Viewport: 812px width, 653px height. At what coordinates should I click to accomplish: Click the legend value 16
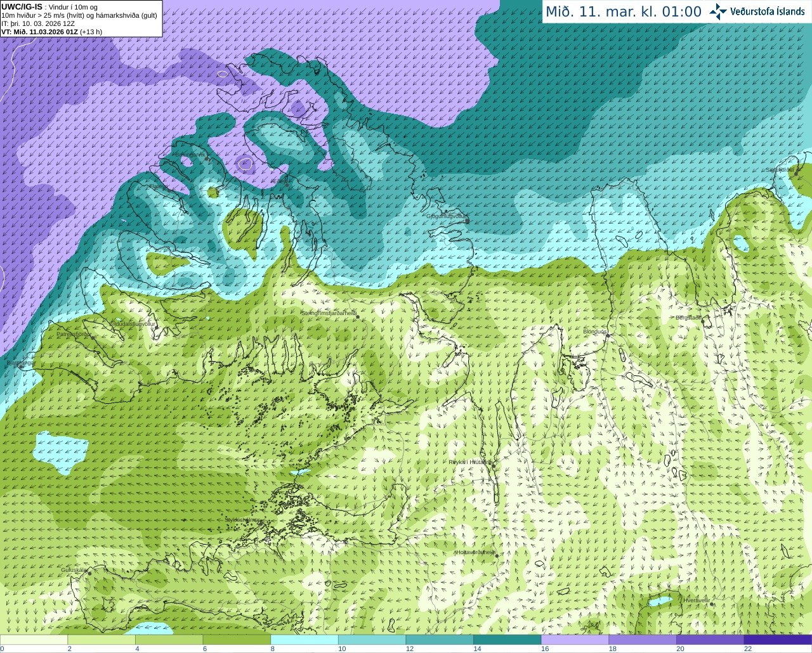click(545, 649)
